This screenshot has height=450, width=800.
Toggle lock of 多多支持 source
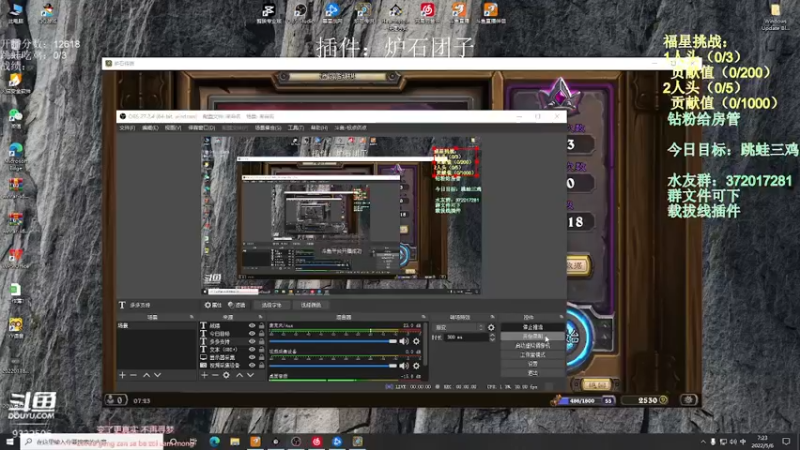(x=261, y=341)
